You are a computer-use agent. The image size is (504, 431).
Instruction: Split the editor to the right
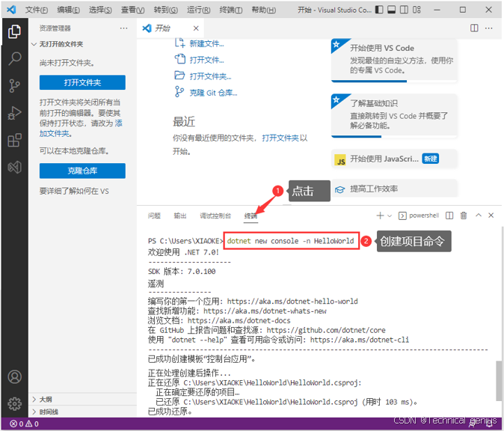tap(474, 28)
